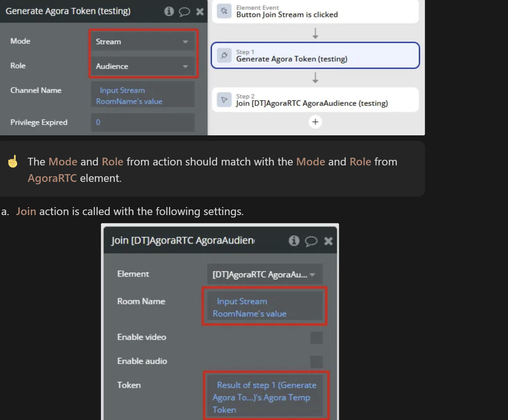Viewport: 508px width, 420px height.
Task: Select the Button Join Stream is clicked event
Action: tap(315, 12)
